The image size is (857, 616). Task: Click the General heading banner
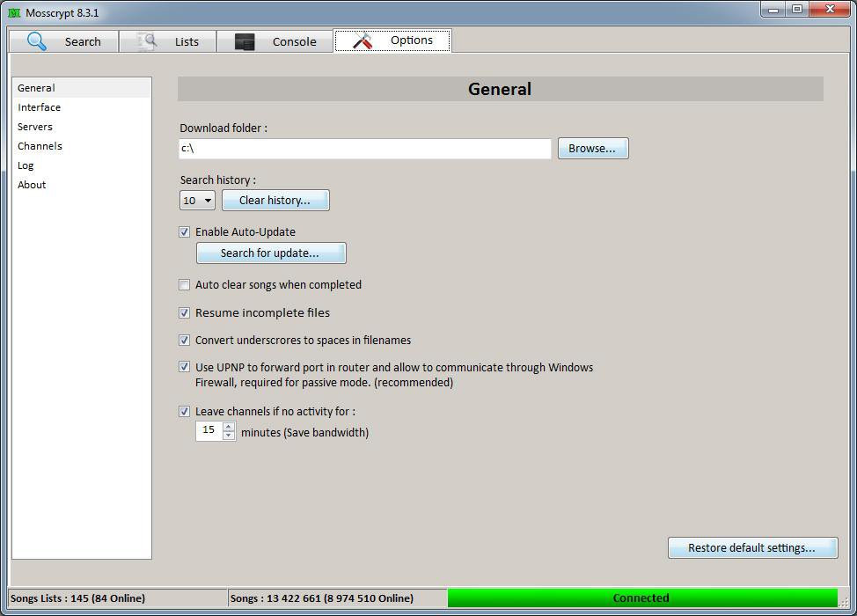tap(500, 89)
